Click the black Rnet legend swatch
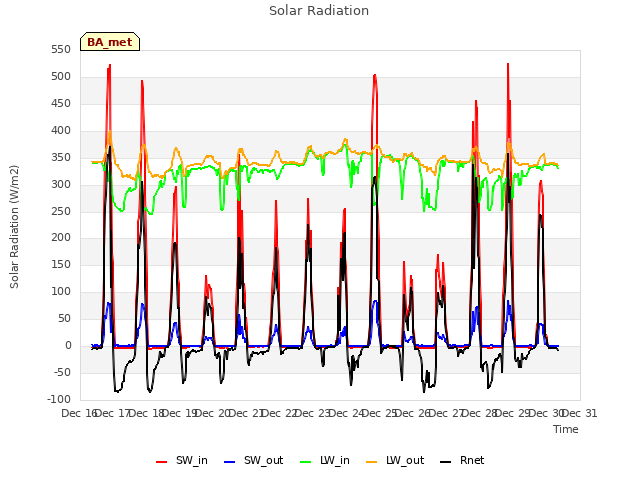Viewport: 640px width, 480px height. click(x=446, y=462)
